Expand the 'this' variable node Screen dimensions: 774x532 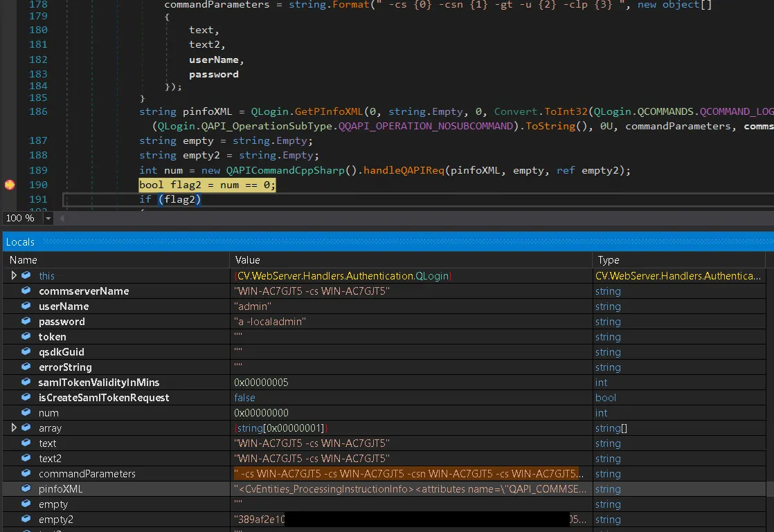tap(14, 275)
